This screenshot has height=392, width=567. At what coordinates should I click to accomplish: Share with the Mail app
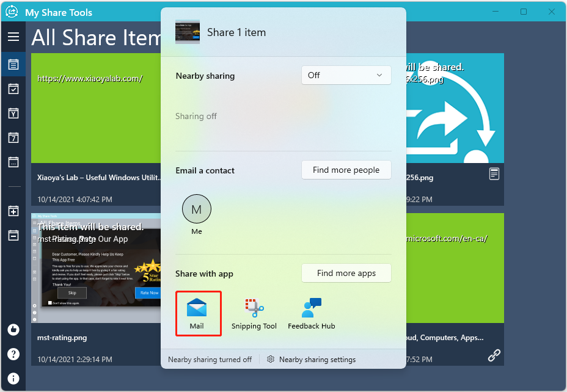click(x=197, y=313)
